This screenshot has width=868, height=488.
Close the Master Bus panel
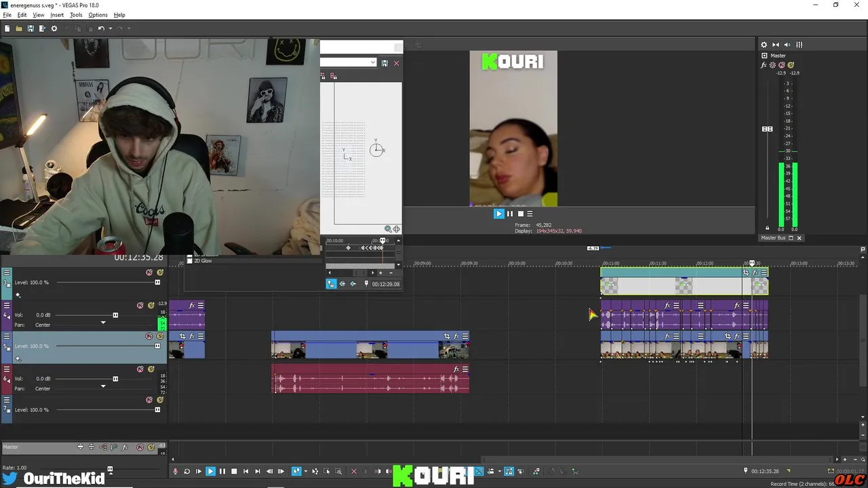pyautogui.click(x=799, y=238)
